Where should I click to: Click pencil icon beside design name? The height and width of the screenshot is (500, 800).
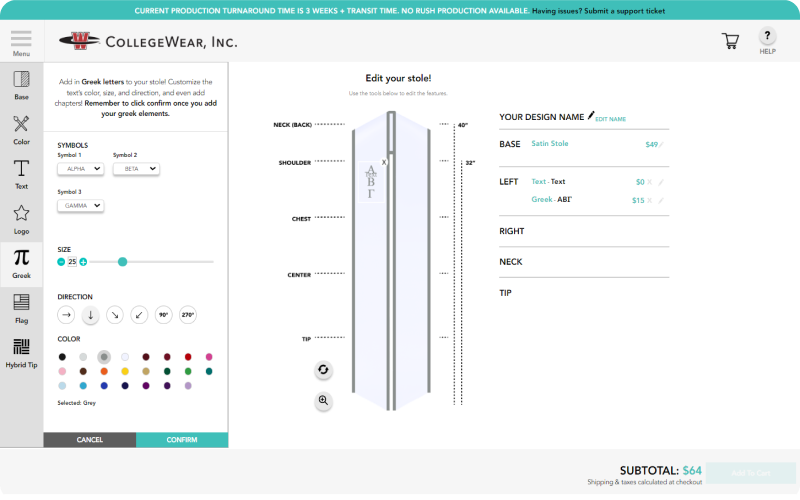[591, 115]
